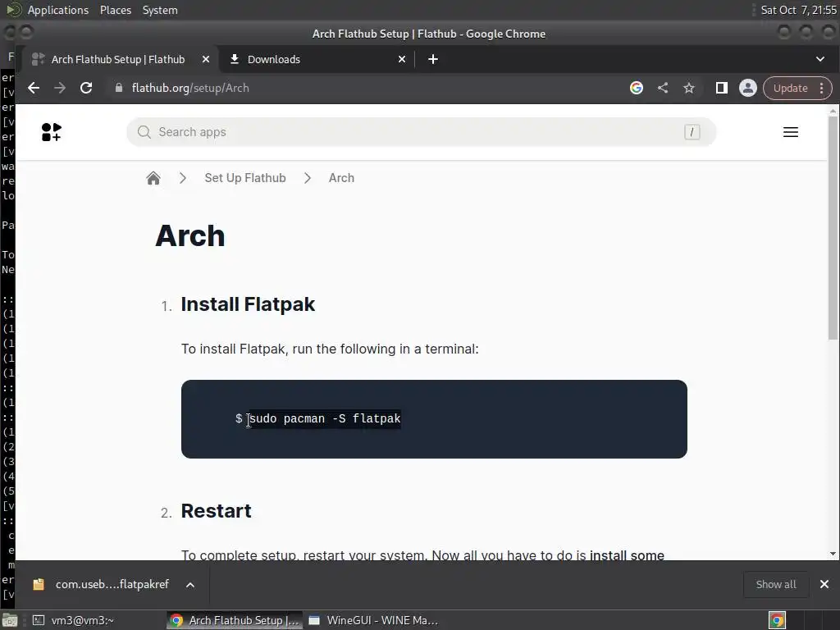Click the lock icon in address bar
The width and height of the screenshot is (840, 630).
(119, 88)
